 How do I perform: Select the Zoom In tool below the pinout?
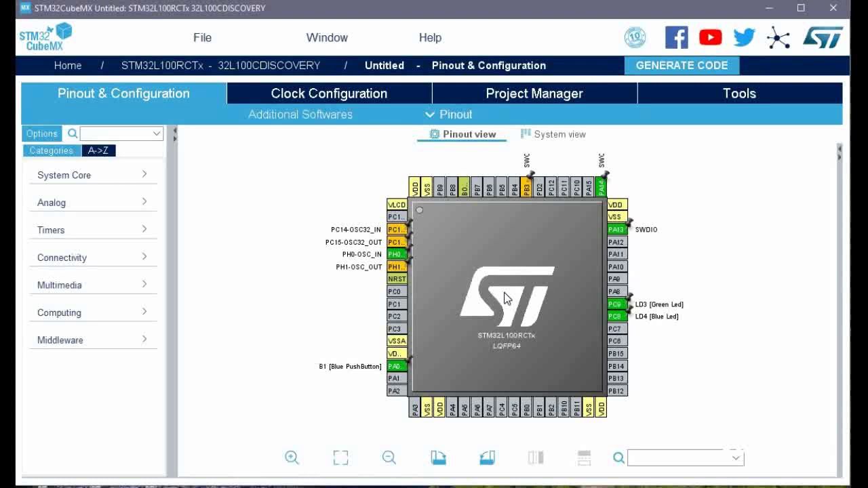click(x=292, y=457)
